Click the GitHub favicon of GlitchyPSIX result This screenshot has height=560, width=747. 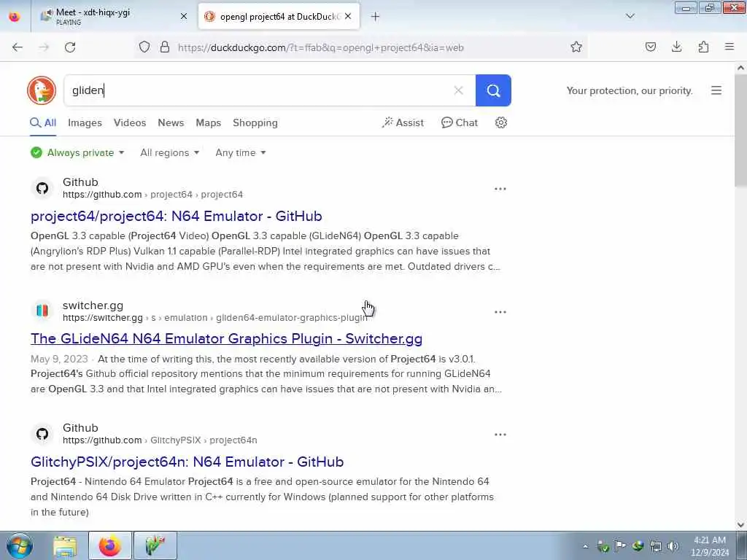tap(42, 434)
